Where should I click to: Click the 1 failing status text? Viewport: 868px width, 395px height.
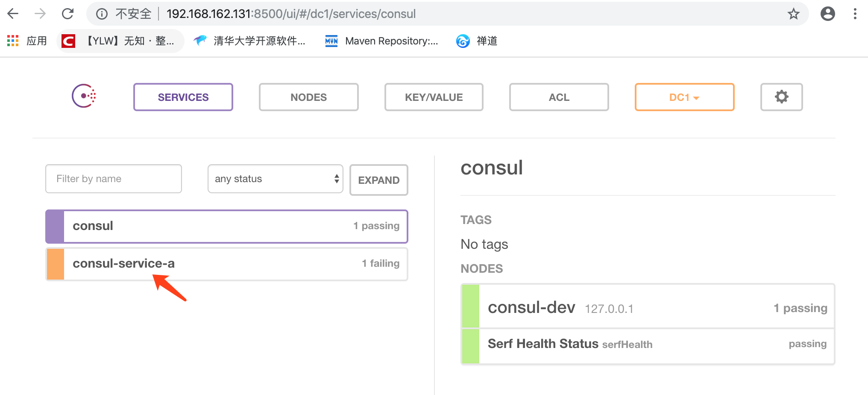[x=381, y=263]
